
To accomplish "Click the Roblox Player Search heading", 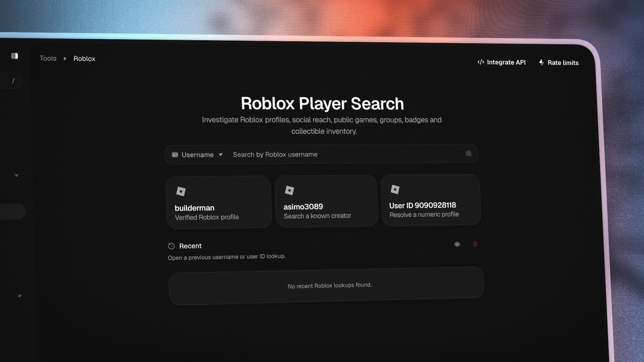I will pos(322,103).
